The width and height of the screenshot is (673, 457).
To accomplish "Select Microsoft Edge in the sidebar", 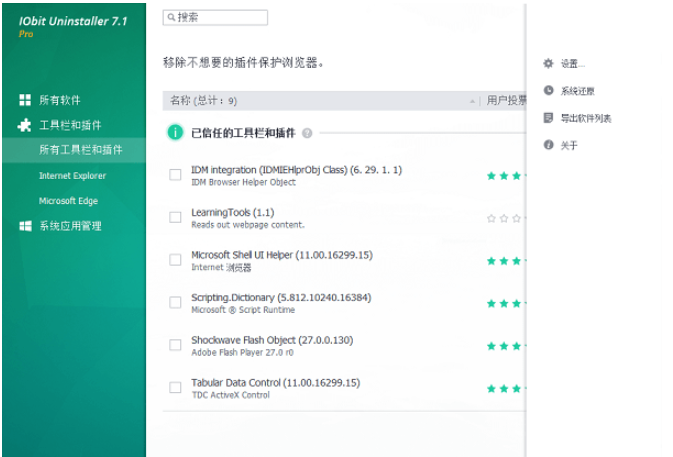I will [x=68, y=201].
